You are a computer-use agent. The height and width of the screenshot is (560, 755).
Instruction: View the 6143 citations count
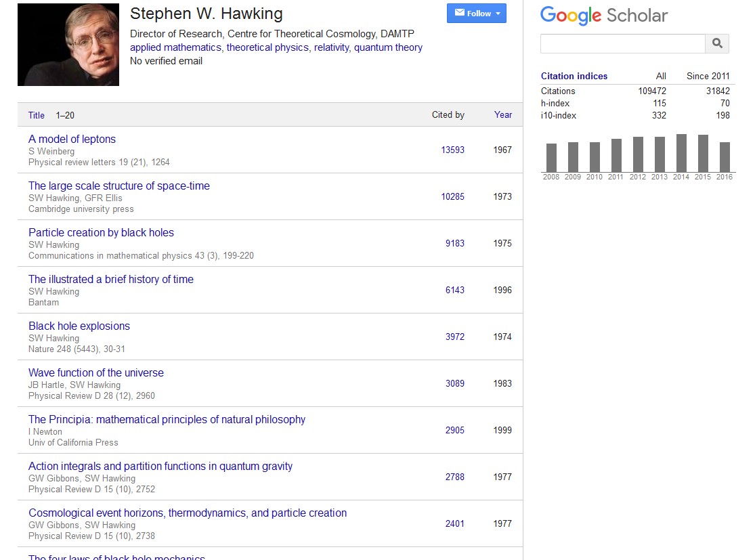click(454, 290)
